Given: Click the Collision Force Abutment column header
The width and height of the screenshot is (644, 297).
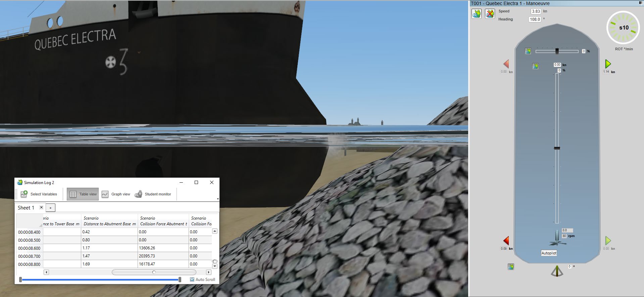Looking at the screenshot, I should (163, 221).
